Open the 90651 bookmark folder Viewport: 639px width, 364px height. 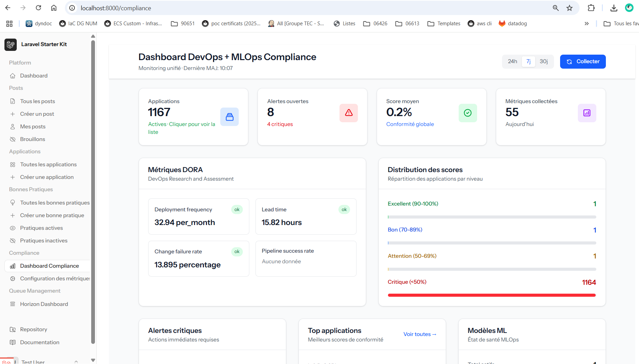coord(183,24)
